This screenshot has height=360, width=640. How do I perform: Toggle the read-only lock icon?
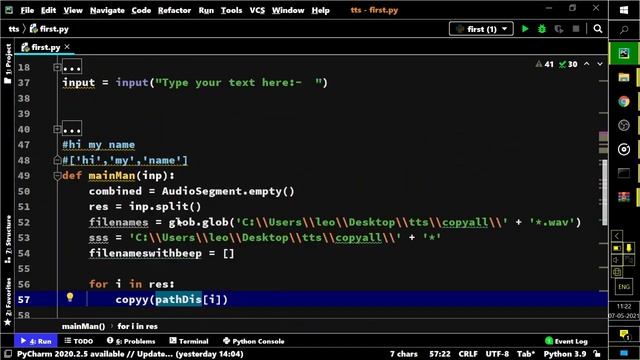pos(597,354)
